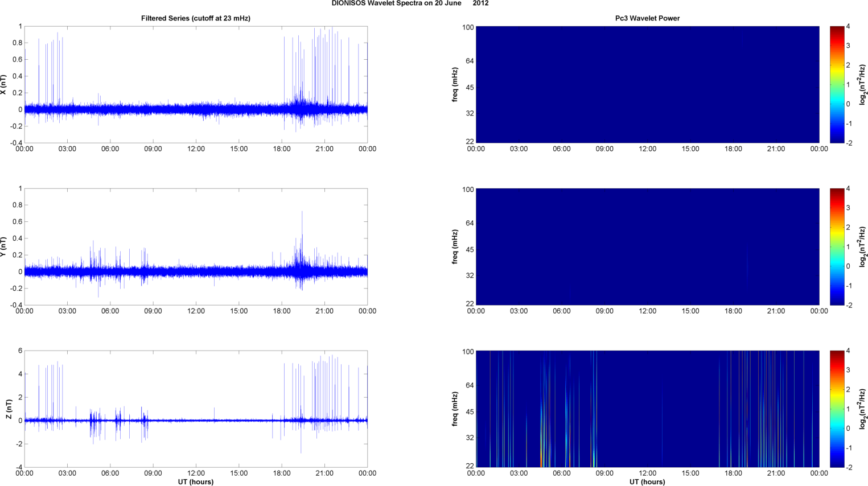Screen dimensions: 868x486
Task: Click log2(nT²/Hz) label of middle colorbar
Action: [863, 247]
